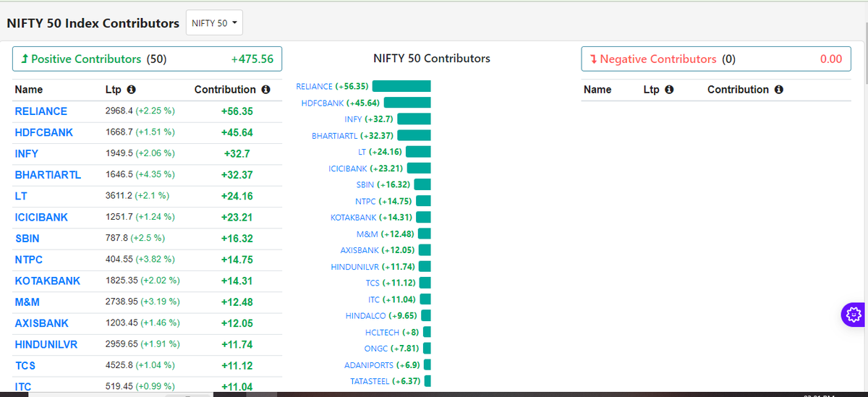
Task: Click the AXISBANK (+12.05) chart label
Action: [x=378, y=250]
